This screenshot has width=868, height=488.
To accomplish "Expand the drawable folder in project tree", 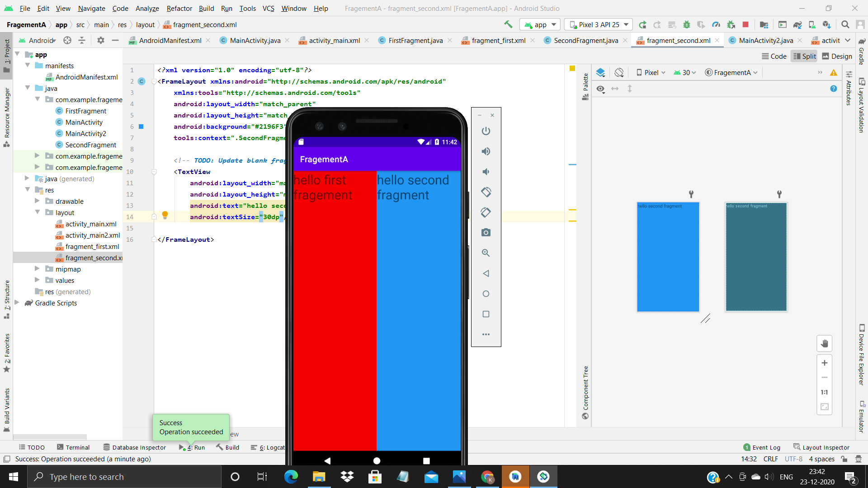I will coord(37,201).
